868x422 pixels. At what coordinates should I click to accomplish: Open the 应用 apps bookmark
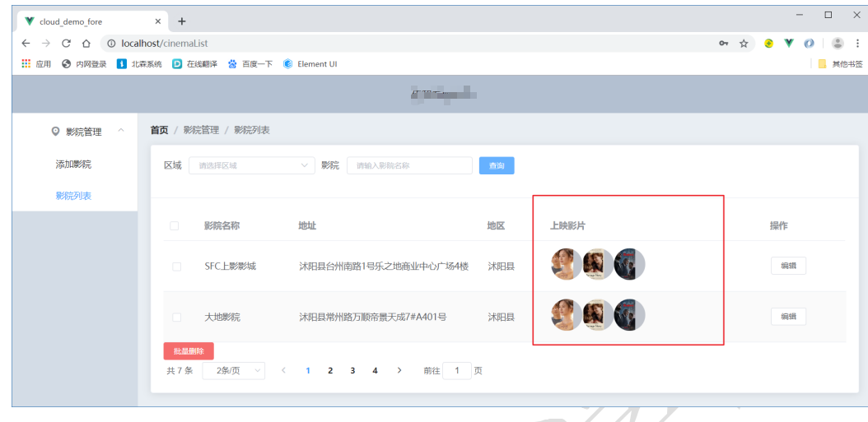[x=36, y=64]
